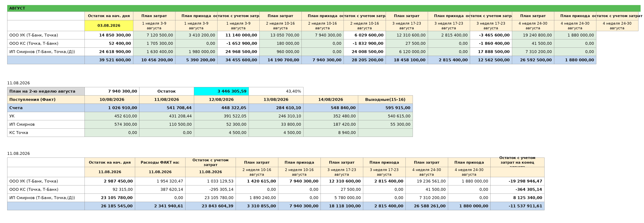Select the balance 1 033 129,53
The image size is (644, 223).
point(210,181)
